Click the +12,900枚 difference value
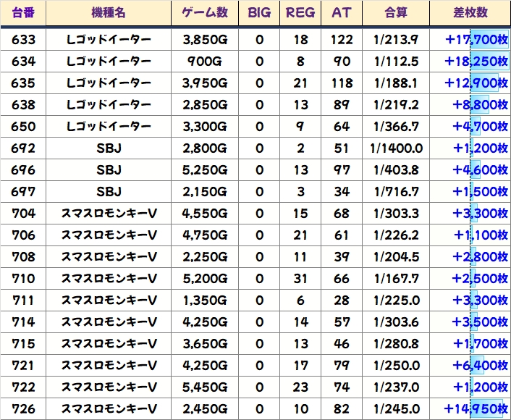The width and height of the screenshot is (511, 420). 476,83
